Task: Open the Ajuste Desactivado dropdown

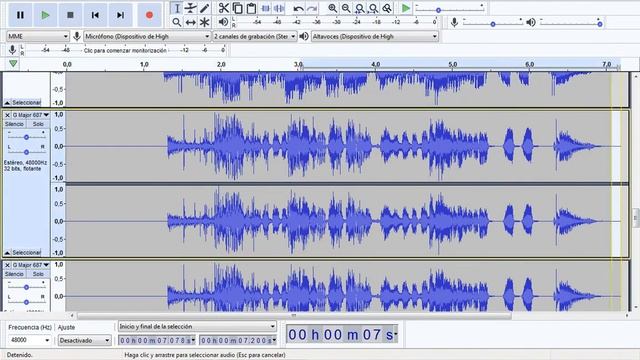Action: pyautogui.click(x=84, y=340)
